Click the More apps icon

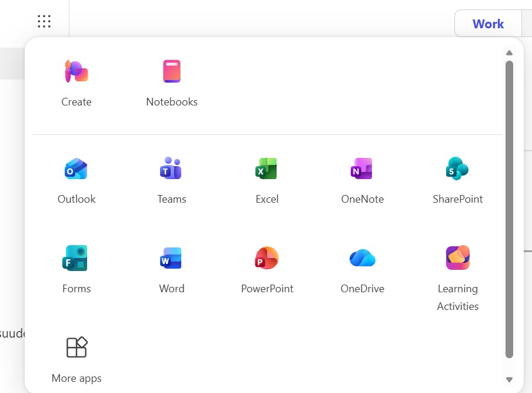click(x=77, y=347)
